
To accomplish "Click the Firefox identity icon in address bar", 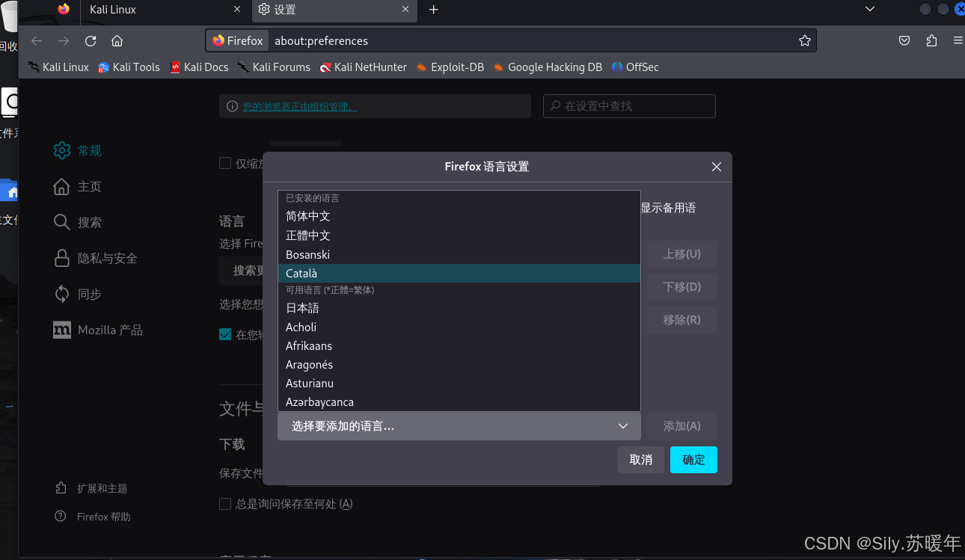I will coord(238,41).
